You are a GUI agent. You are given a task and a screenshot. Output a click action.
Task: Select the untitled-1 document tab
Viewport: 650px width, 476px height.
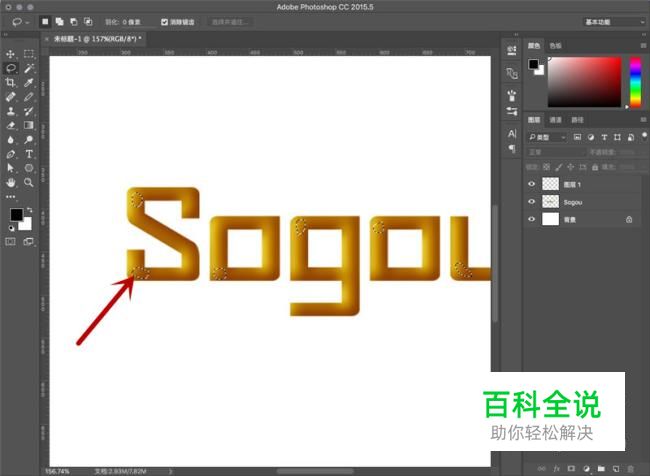(x=98, y=39)
